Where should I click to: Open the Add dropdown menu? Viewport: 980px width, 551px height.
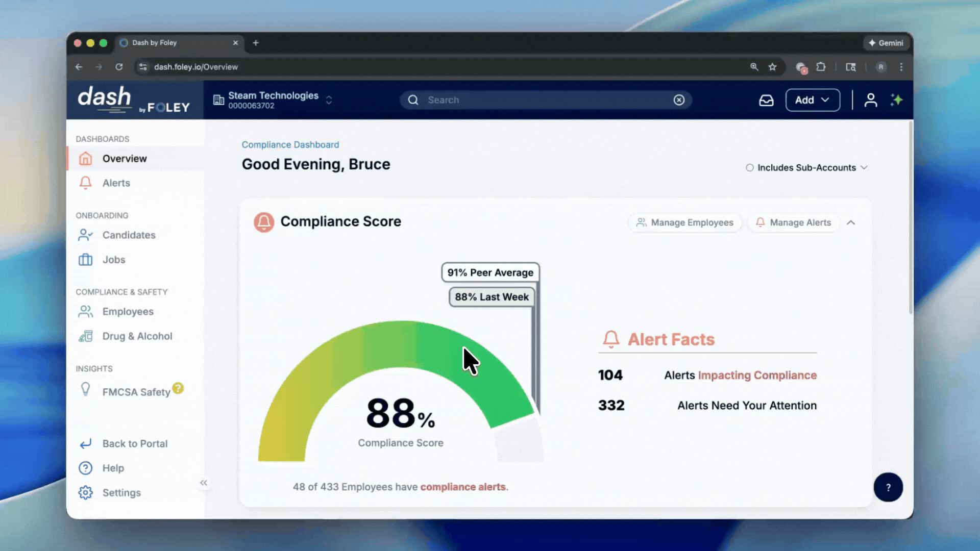pos(812,100)
